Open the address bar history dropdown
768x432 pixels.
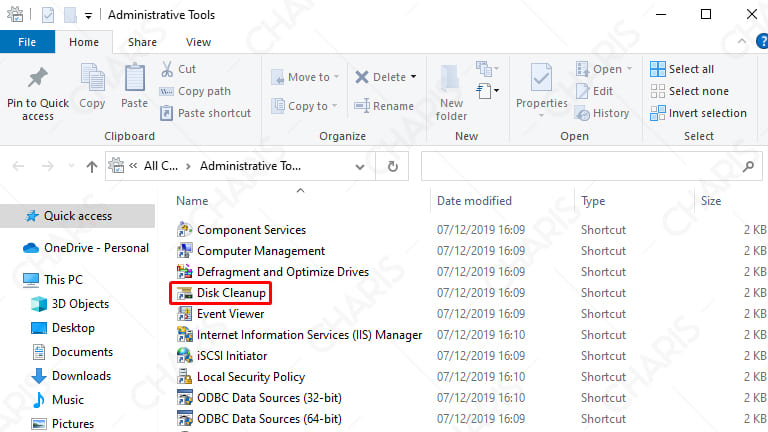tap(360, 167)
